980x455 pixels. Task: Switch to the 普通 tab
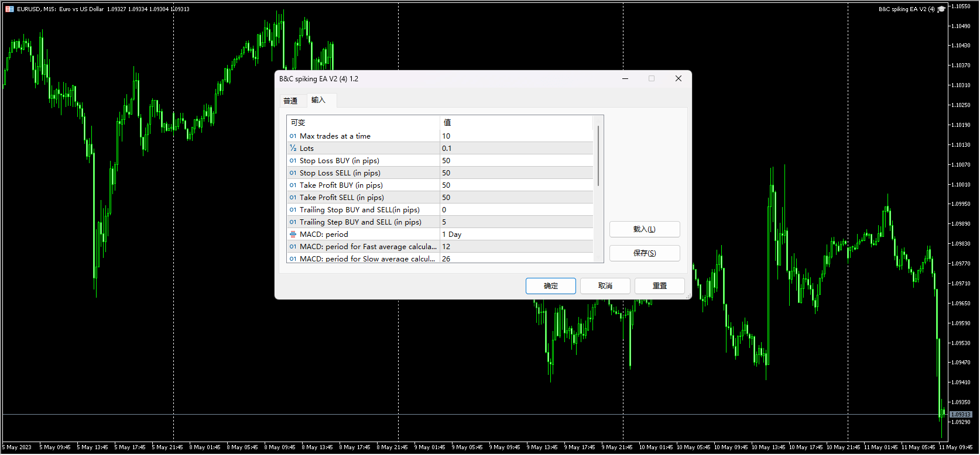click(x=290, y=101)
